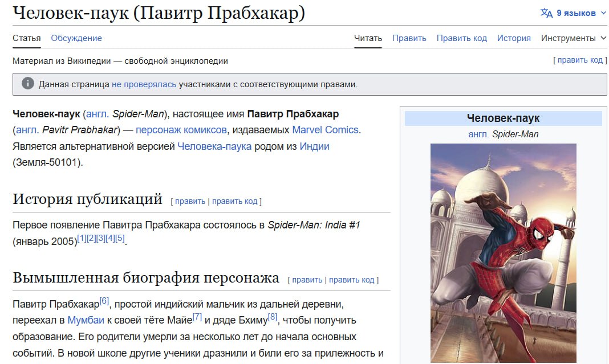Screen dimensions: 609x364
Task: Switch to the Статья tab
Action: [26, 38]
